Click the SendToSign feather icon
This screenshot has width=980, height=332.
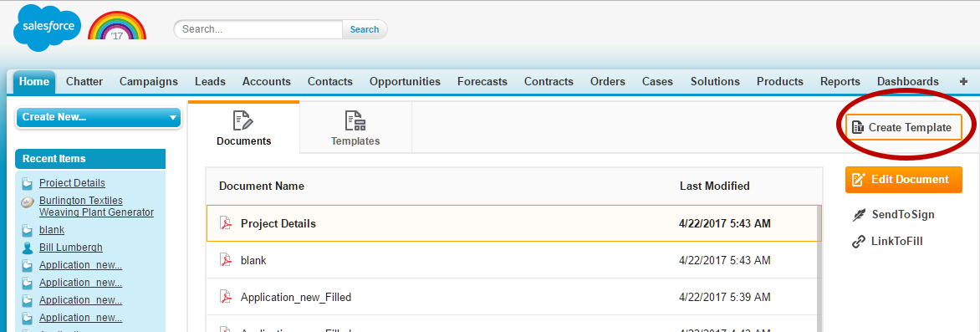click(859, 215)
